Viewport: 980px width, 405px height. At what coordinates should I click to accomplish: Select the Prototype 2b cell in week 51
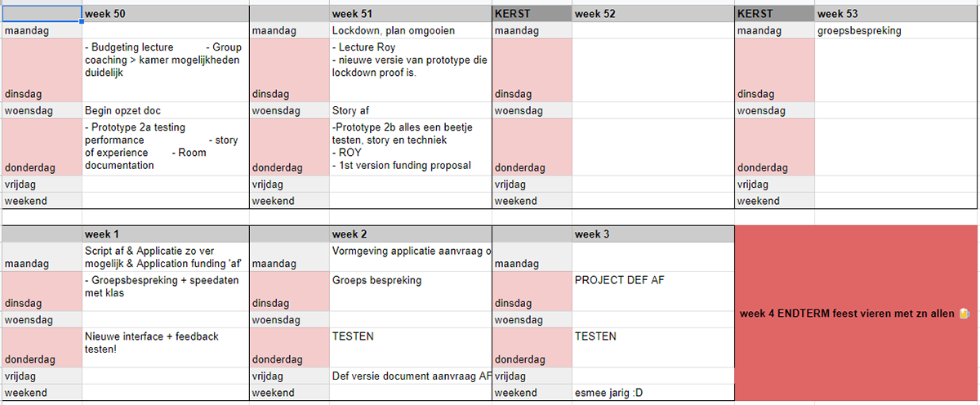click(411, 147)
